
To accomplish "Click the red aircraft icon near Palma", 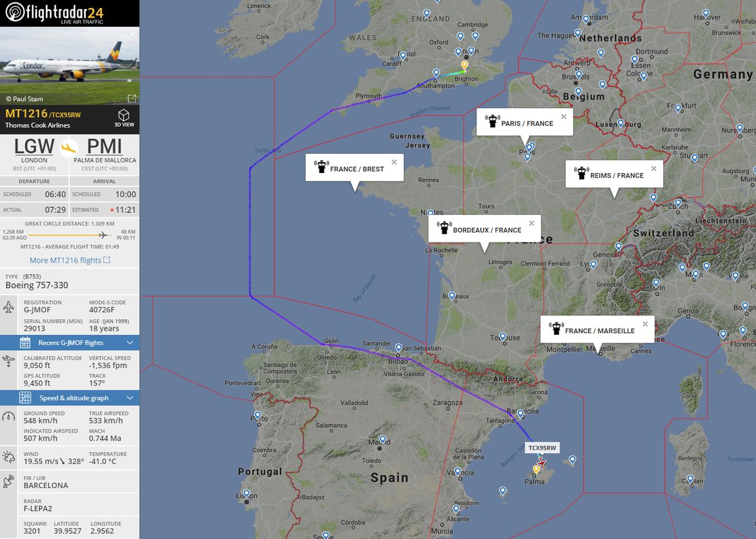I will (x=541, y=462).
